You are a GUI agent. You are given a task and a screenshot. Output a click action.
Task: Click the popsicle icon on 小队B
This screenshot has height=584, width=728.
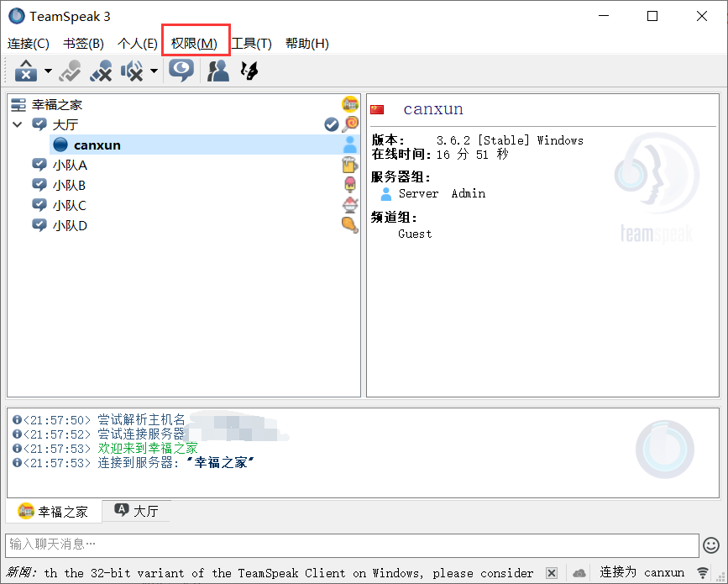point(350,185)
